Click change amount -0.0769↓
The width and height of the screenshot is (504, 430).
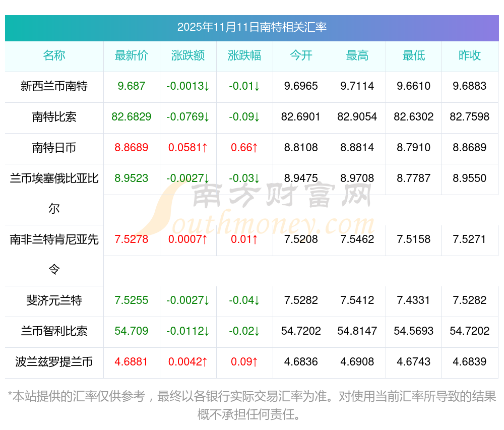[x=187, y=116]
